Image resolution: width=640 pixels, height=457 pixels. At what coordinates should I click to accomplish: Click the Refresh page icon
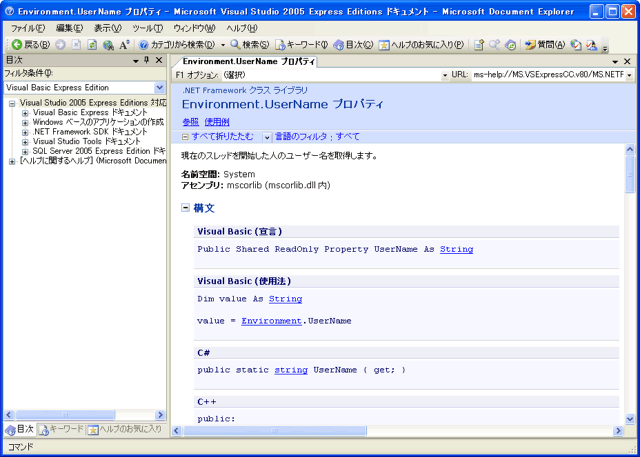[x=92, y=44]
